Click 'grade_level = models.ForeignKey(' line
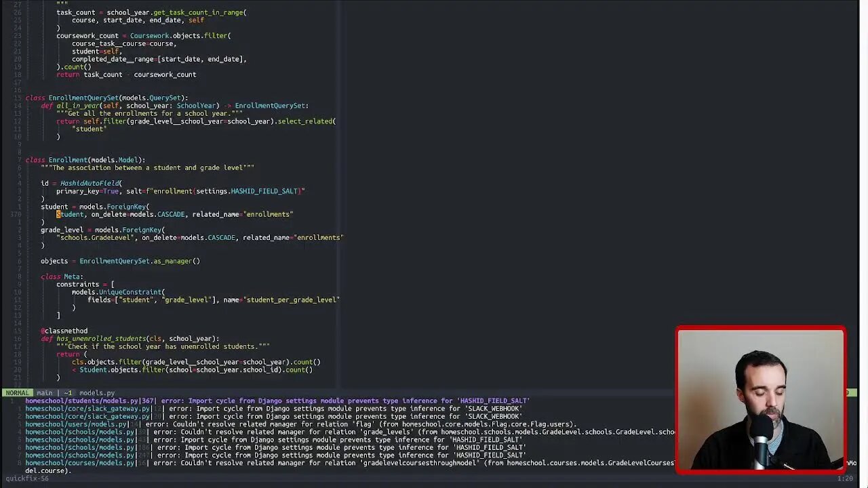 (102, 230)
